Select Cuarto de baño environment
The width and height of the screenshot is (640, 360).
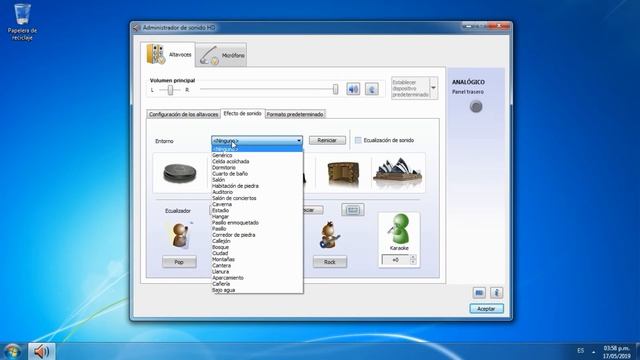pos(257,173)
